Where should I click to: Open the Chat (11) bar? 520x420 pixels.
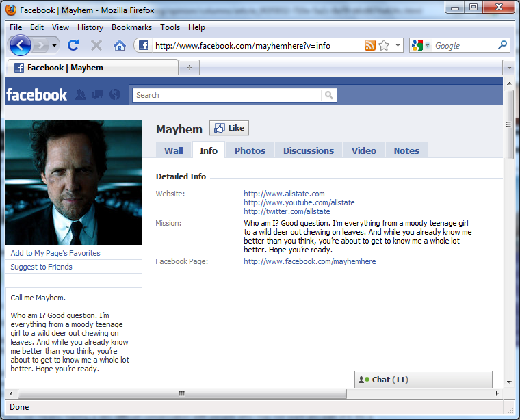pos(423,380)
